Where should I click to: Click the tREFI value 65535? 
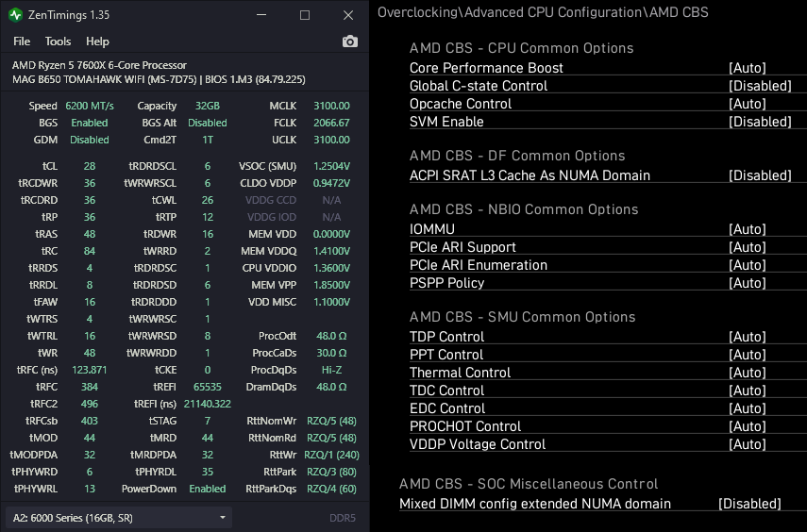pos(208,387)
